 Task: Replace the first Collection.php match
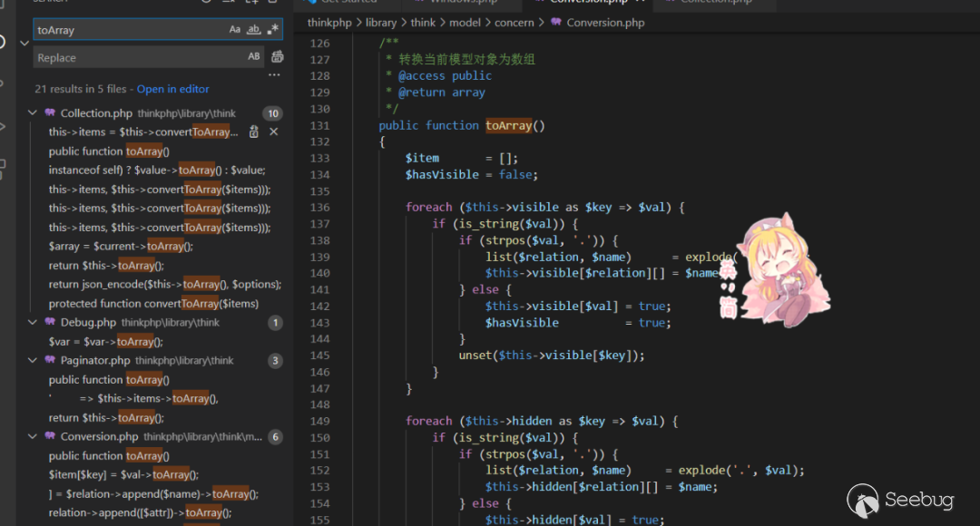254,132
